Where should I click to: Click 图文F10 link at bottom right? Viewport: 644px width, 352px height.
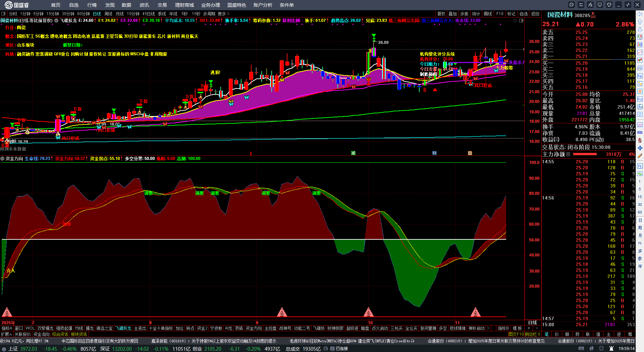tap(516, 334)
